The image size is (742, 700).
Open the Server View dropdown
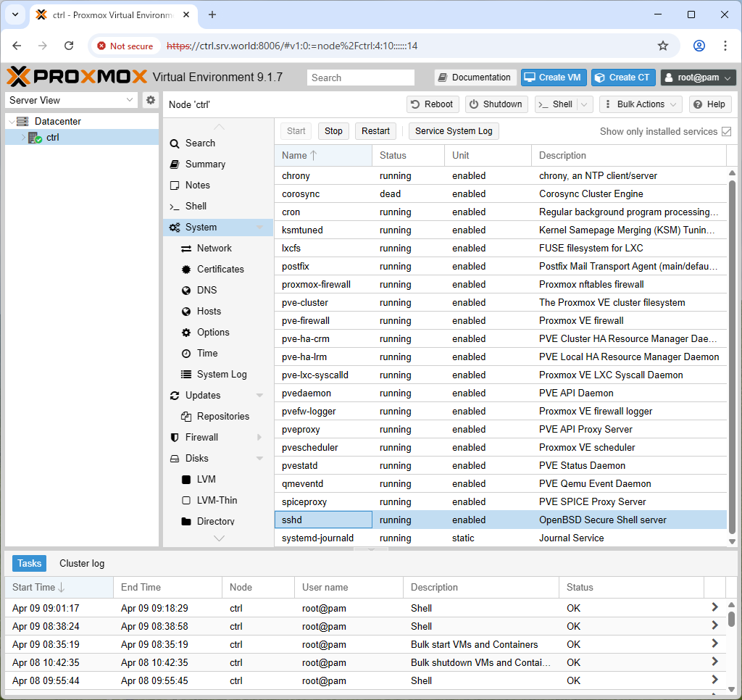[71, 100]
